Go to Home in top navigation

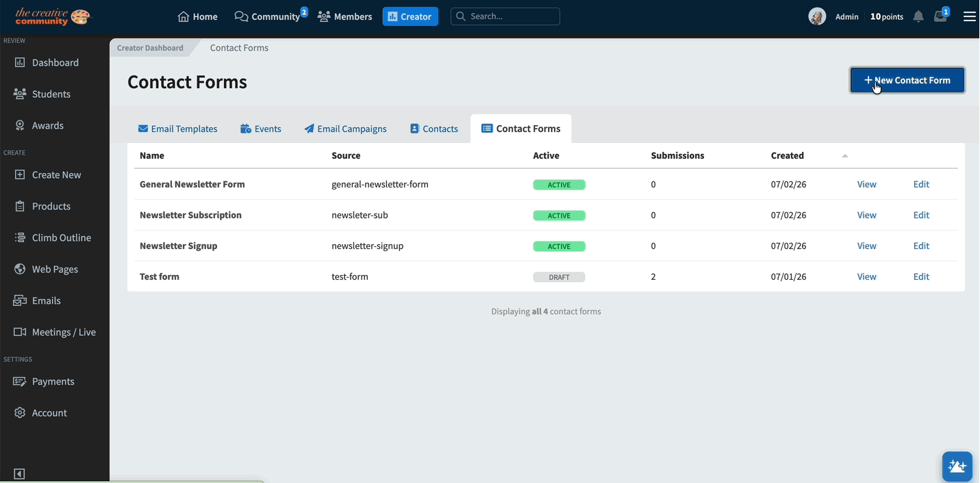point(197,16)
